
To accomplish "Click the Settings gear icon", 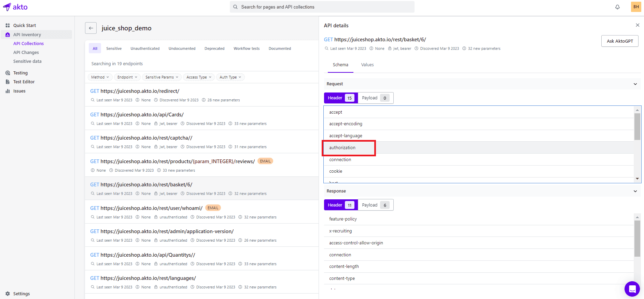I will [8, 294].
